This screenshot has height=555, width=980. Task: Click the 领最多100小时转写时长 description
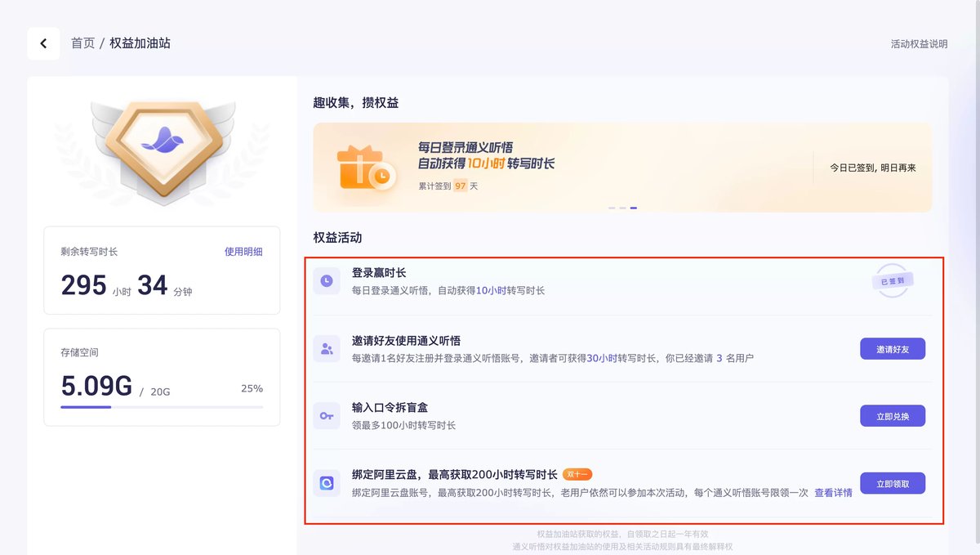403,425
